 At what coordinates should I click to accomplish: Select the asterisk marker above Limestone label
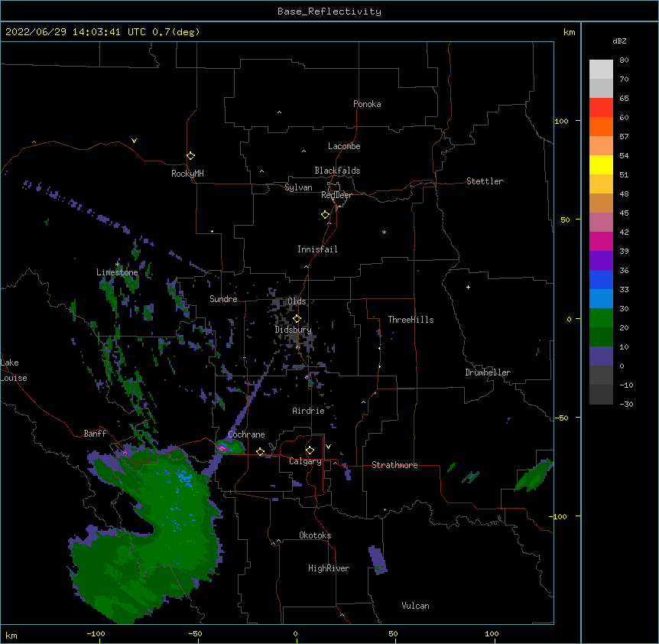(117, 265)
